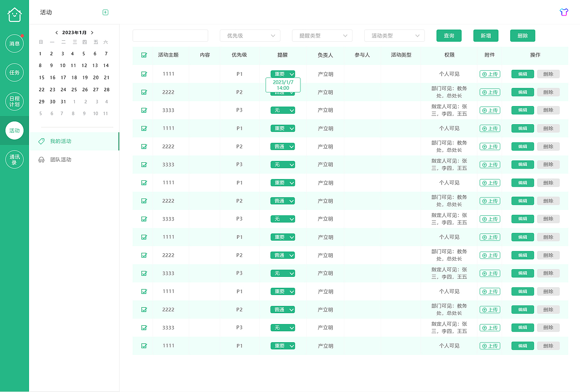Click the 新增 button
The image size is (580, 392).
click(x=486, y=36)
